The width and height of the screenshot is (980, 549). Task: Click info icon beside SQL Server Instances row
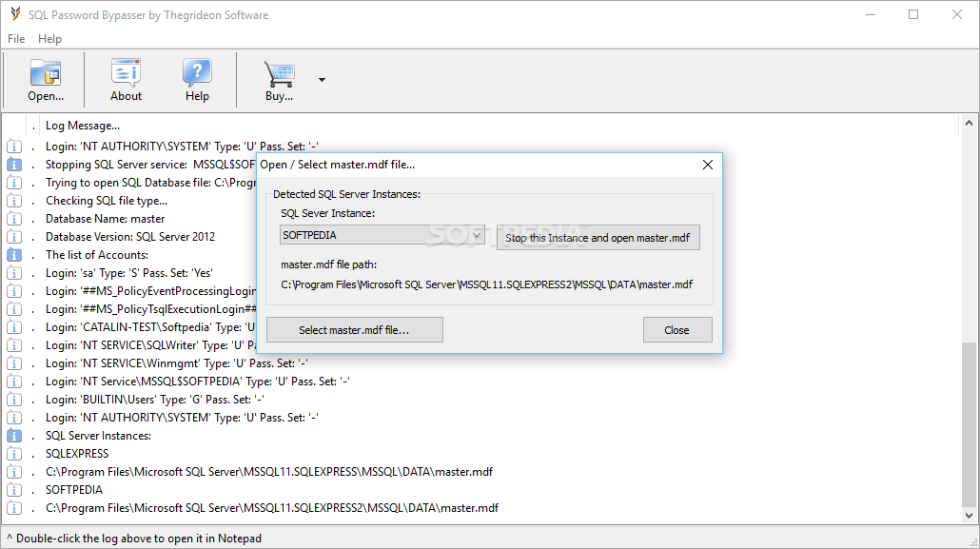coord(13,436)
